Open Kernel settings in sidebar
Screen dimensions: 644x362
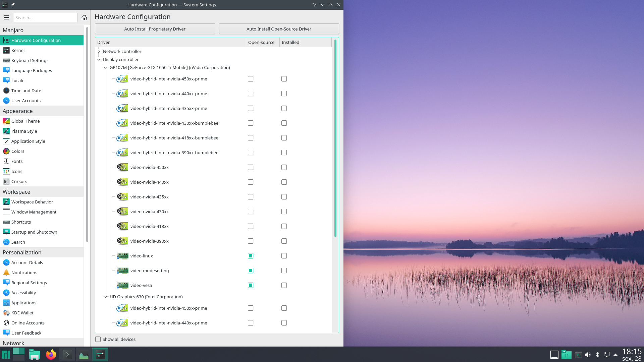point(18,50)
